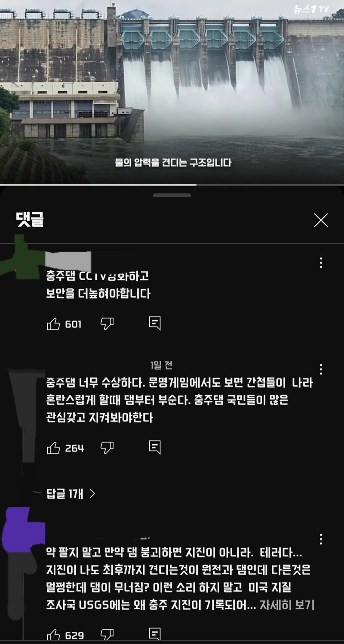Like the comment with 264 likes

53,448
